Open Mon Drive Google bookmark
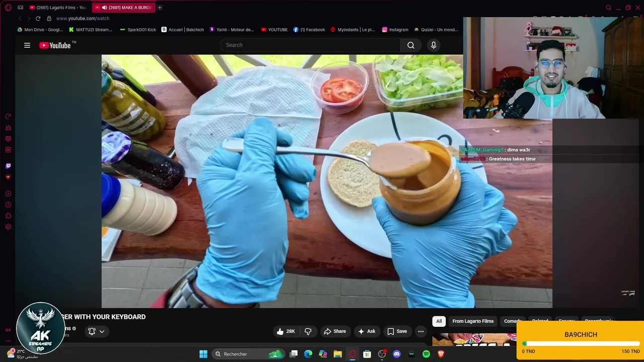This screenshot has height=362, width=644. (40, 30)
